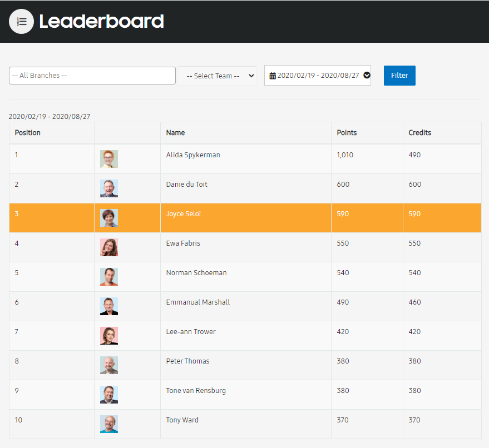Select the name Ewa Fabris
Image resolution: width=489 pixels, height=448 pixels.
pyautogui.click(x=183, y=243)
